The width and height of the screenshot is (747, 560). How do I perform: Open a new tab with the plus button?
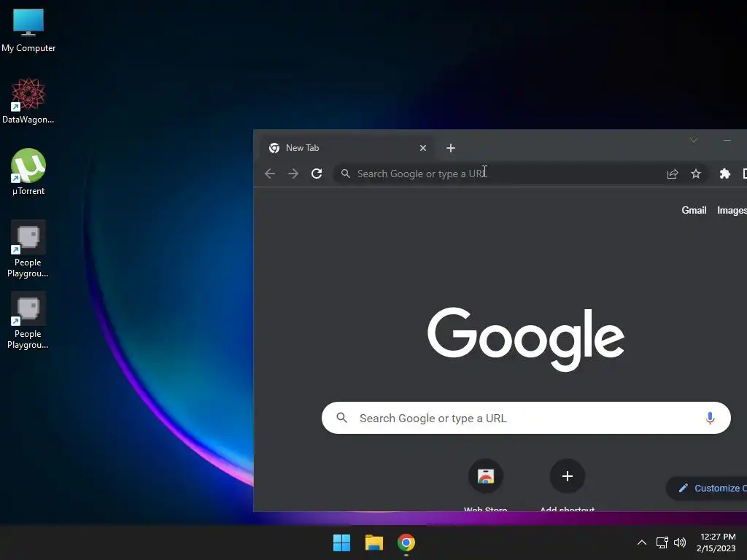point(450,148)
